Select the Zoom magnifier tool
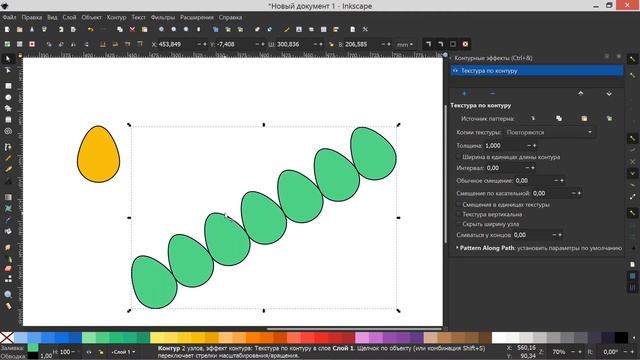This screenshot has width=640, height=360. tap(8, 294)
